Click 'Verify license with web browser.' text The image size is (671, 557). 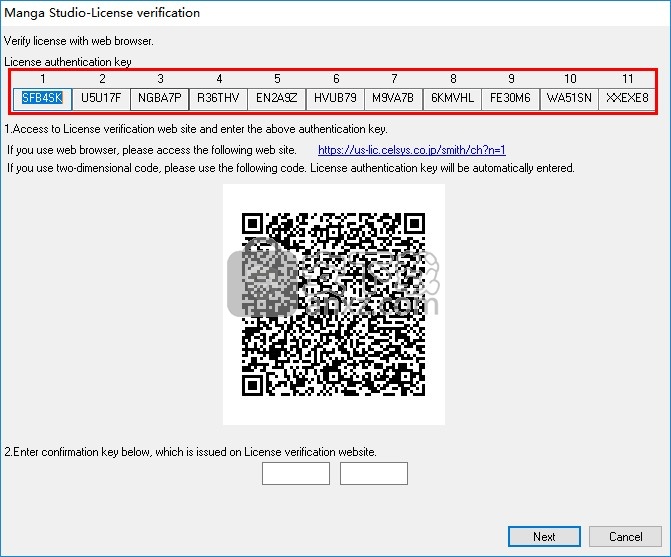point(79,41)
